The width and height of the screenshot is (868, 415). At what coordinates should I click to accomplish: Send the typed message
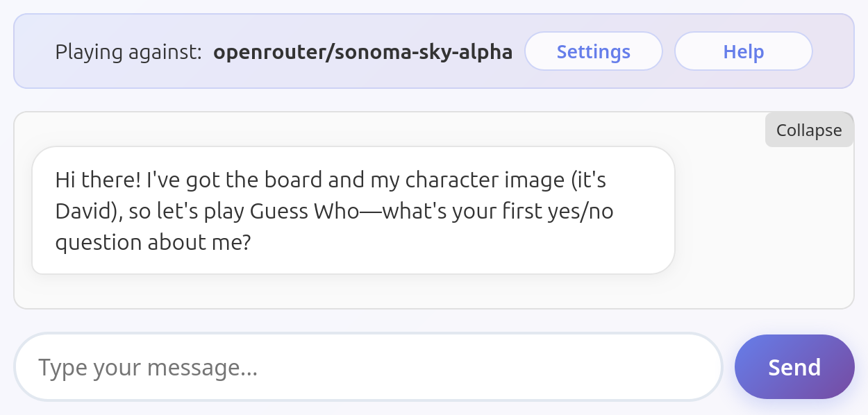pyautogui.click(x=794, y=366)
